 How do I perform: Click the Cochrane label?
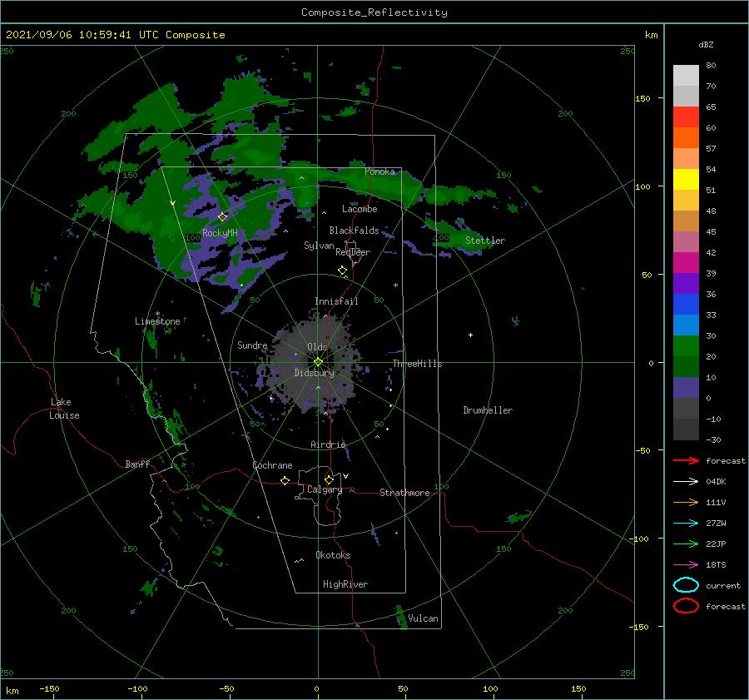[x=272, y=465]
